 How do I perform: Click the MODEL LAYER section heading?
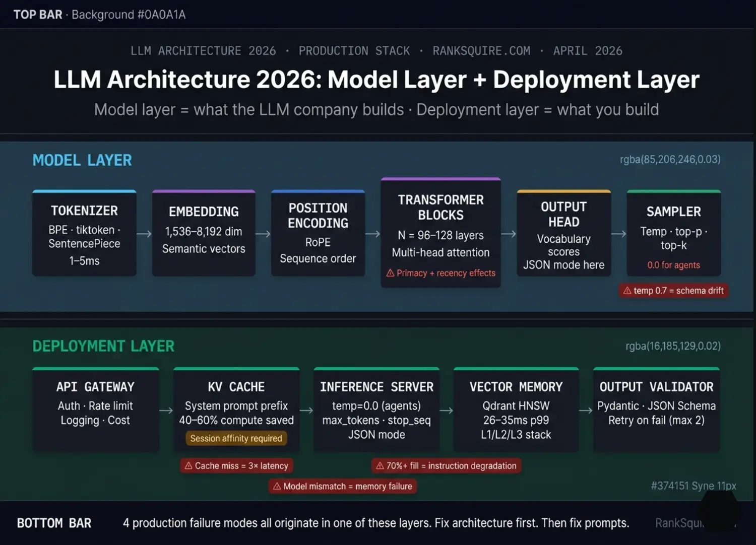click(x=82, y=160)
